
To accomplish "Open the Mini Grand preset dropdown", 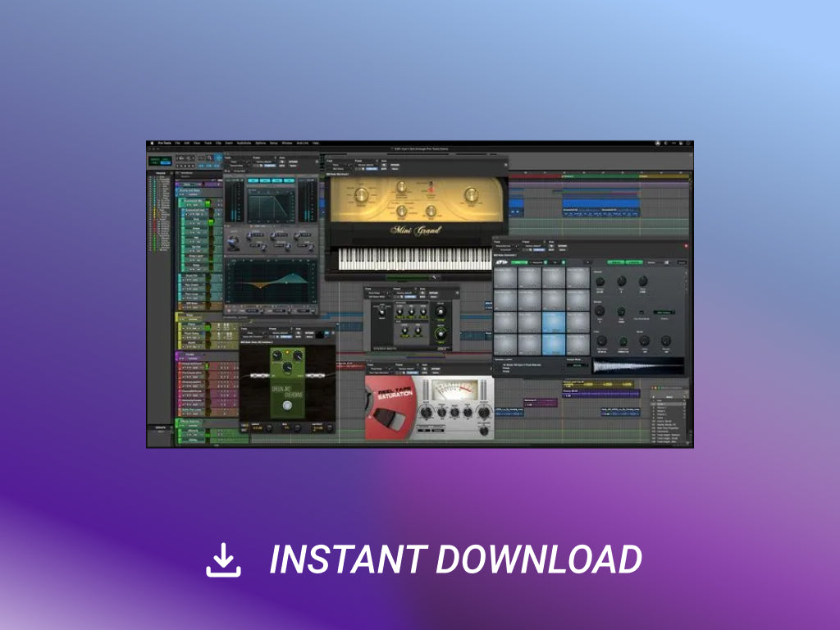I will (367, 165).
